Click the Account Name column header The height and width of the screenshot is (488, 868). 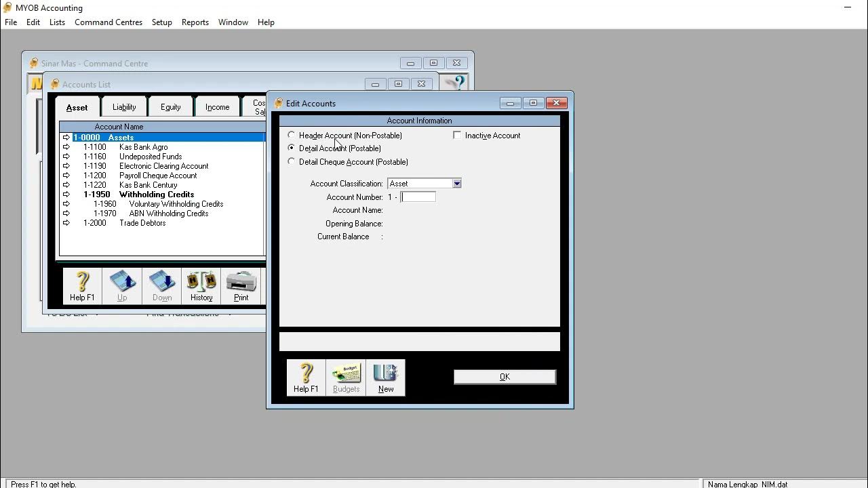(119, 127)
